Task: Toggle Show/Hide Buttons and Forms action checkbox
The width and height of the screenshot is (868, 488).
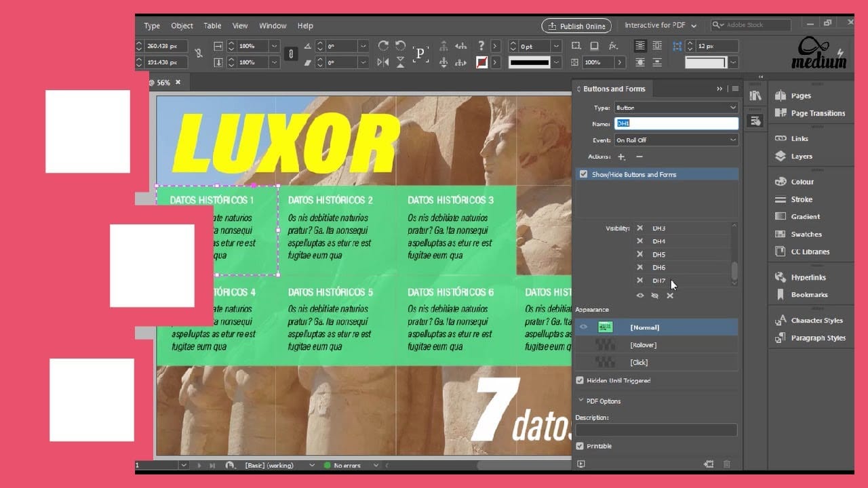Action: (x=583, y=175)
